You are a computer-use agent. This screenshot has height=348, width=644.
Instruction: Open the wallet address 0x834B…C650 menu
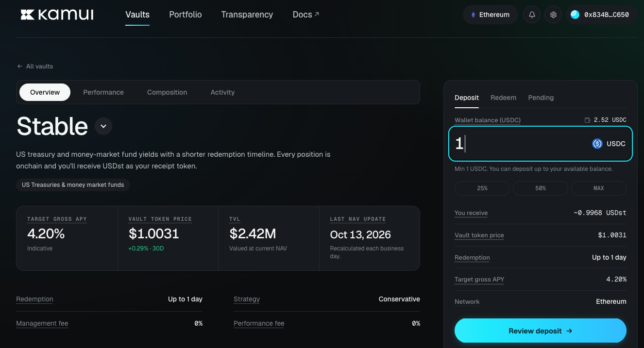[601, 15]
